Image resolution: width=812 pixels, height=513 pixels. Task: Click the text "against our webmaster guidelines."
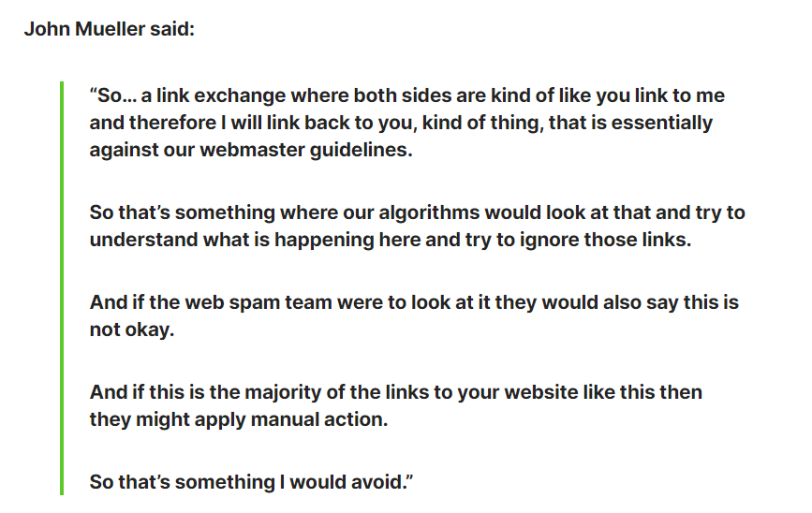tap(251, 150)
